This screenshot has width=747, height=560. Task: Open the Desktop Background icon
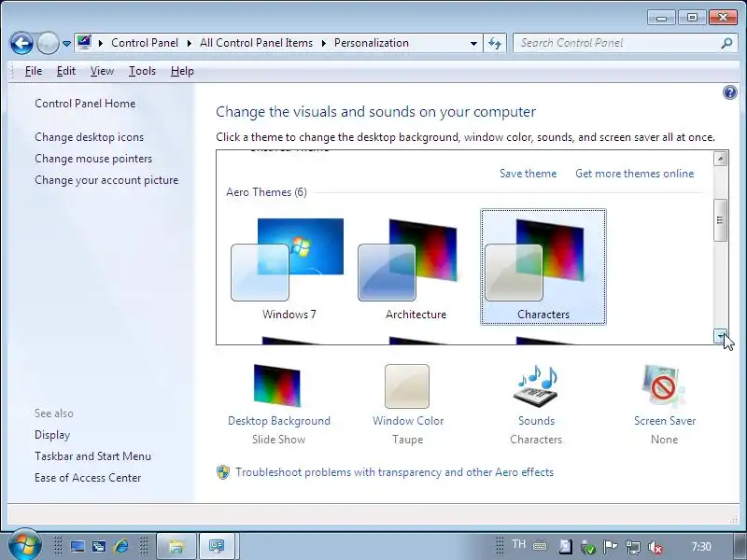(277, 385)
